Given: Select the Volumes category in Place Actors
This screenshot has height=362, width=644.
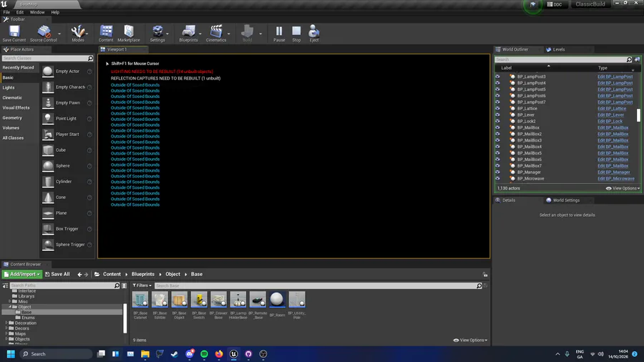Looking at the screenshot, I should tap(11, 127).
